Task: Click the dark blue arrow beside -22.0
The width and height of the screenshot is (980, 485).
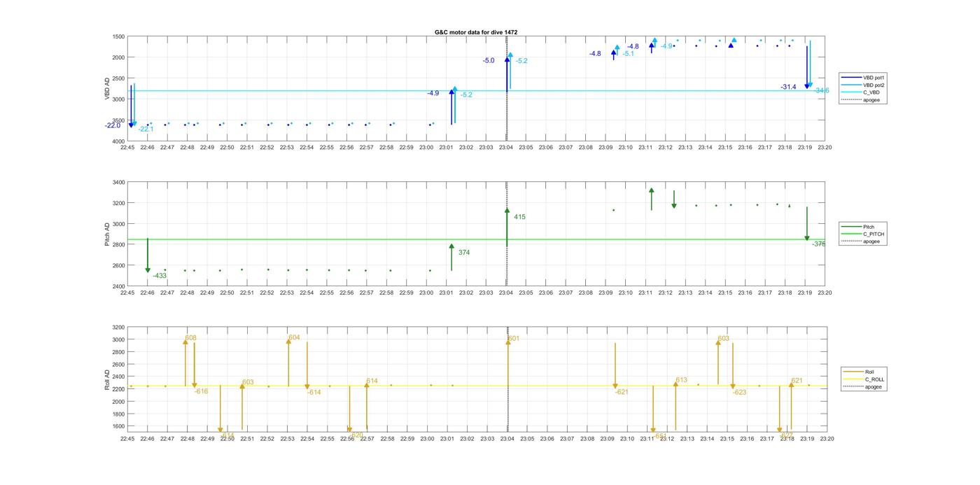Action: tap(131, 106)
